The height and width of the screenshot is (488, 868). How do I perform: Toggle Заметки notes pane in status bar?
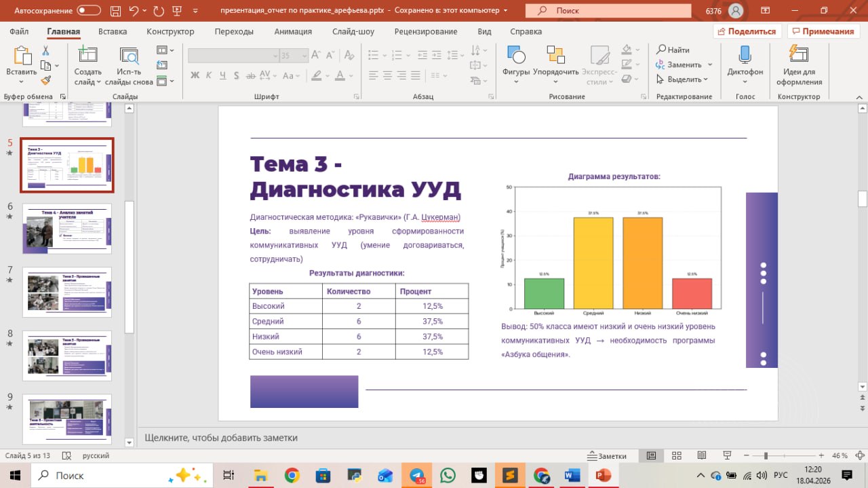click(607, 455)
